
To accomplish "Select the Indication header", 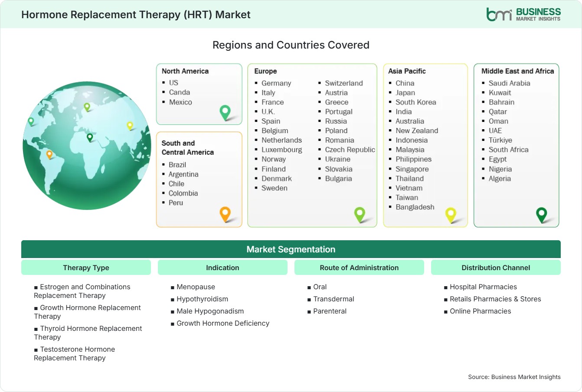I will [222, 268].
